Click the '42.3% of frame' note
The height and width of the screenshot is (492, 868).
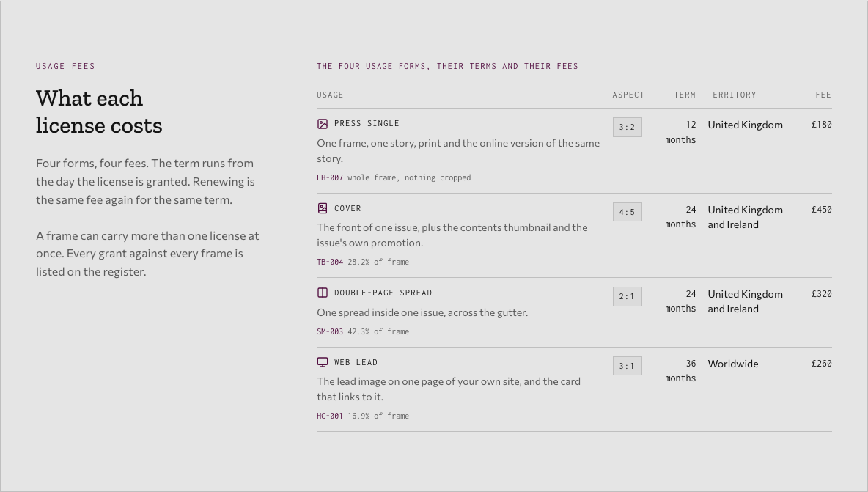[378, 331]
